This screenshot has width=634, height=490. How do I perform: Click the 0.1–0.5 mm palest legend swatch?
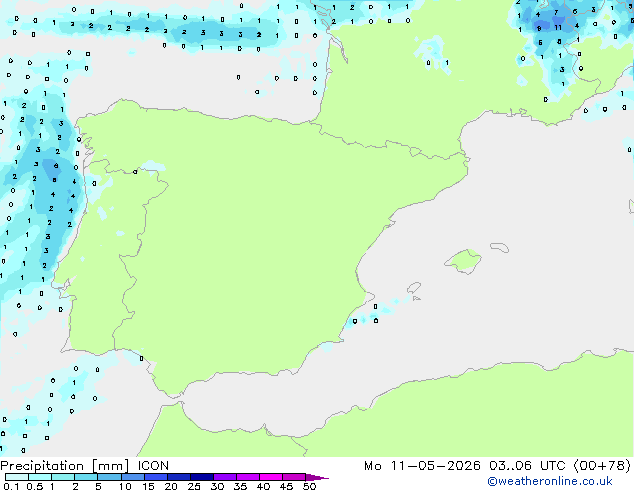tap(17, 477)
